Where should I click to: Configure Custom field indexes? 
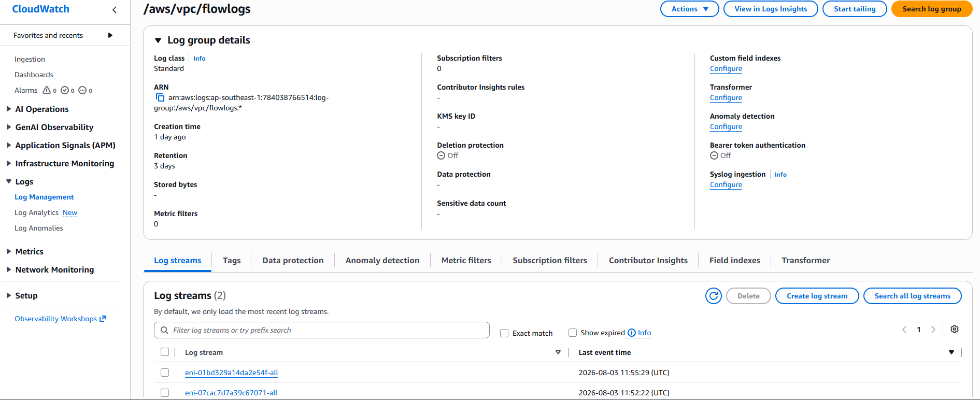point(726,68)
